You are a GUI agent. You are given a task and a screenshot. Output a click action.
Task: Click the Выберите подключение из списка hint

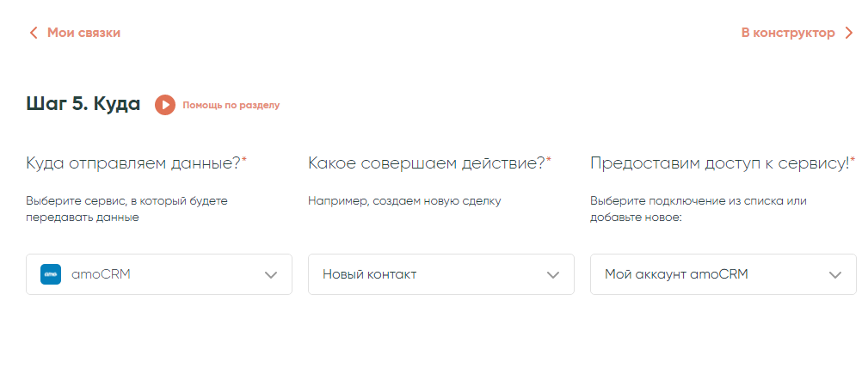699,209
